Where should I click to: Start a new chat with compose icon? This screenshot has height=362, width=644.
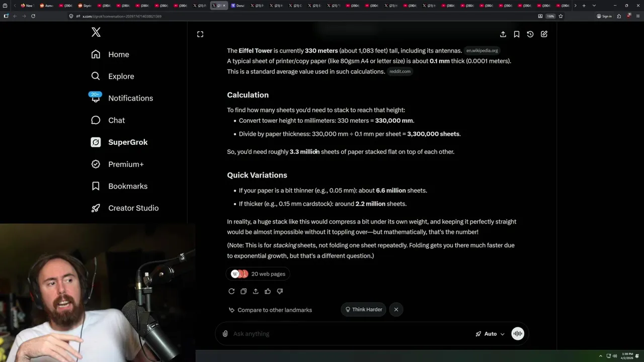coord(544,34)
